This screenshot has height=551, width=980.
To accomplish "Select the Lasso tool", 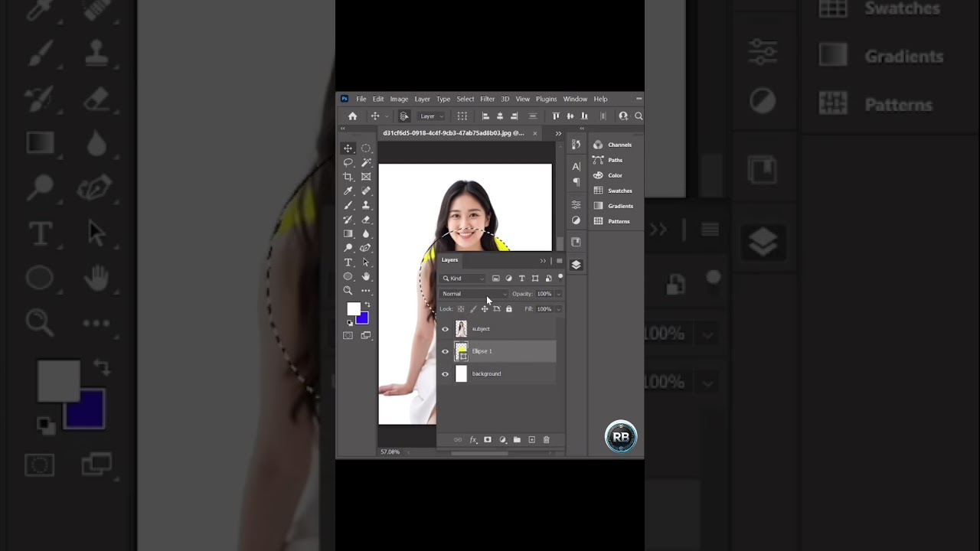I will pyautogui.click(x=348, y=162).
